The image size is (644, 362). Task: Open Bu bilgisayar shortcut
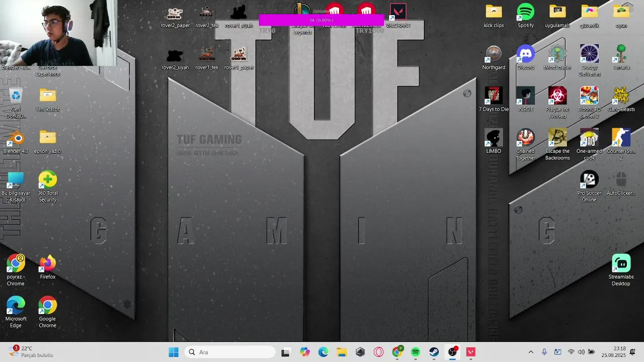[x=16, y=187]
